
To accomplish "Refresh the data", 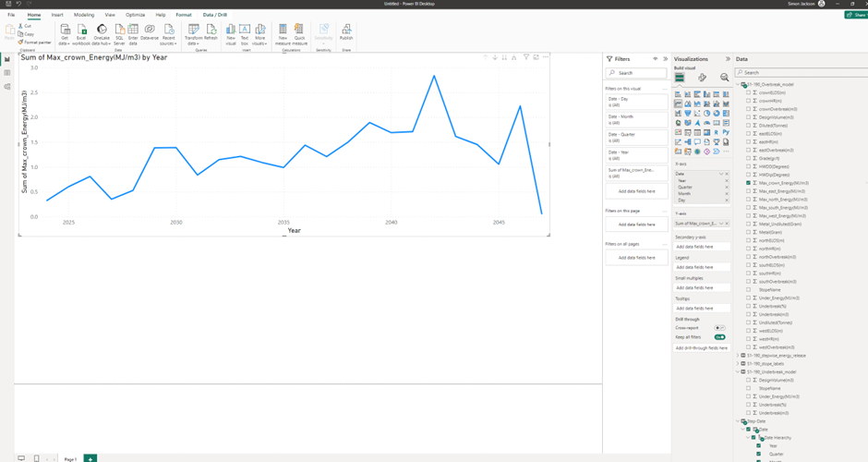I will coord(211,32).
